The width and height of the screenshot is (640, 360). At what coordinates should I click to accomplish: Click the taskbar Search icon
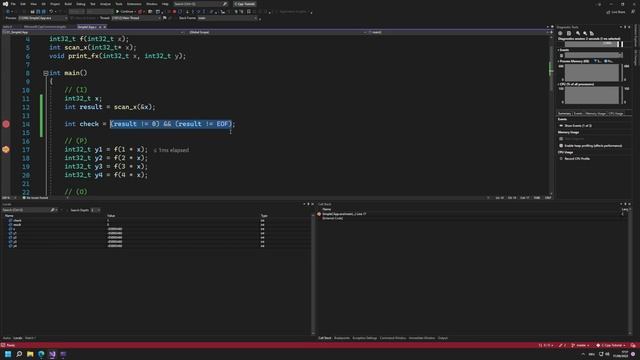pyautogui.click(x=19, y=354)
